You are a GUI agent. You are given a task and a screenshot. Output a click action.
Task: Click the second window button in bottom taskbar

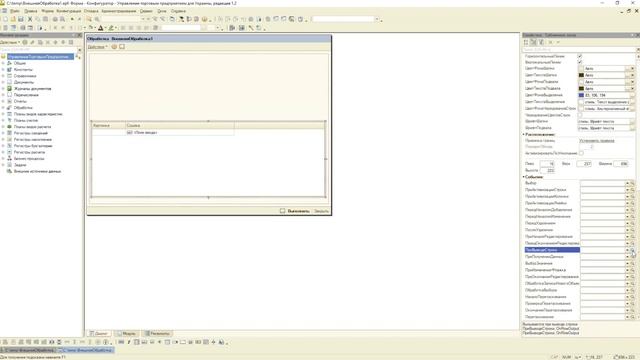pos(85,350)
